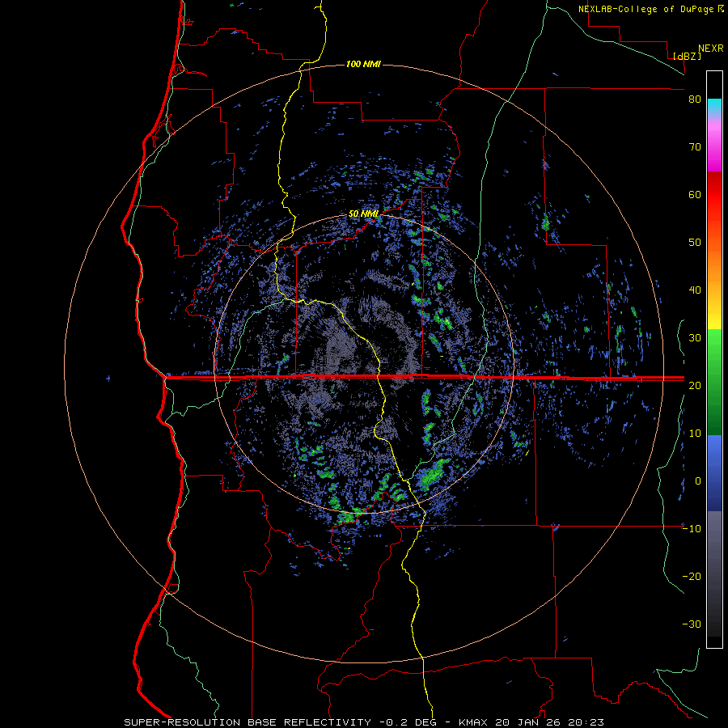Image resolution: width=728 pixels, height=728 pixels.
Task: Click the 20 JAN 26 date text
Action: coord(530,722)
